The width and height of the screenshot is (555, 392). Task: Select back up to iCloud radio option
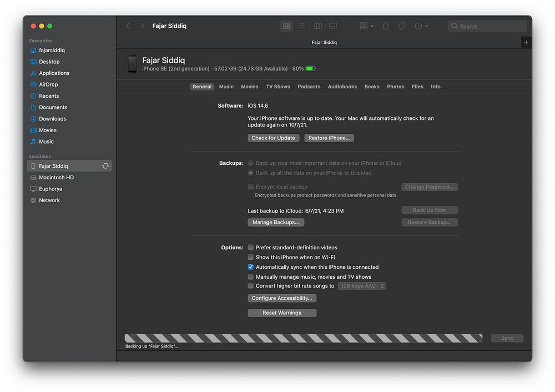pyautogui.click(x=251, y=163)
